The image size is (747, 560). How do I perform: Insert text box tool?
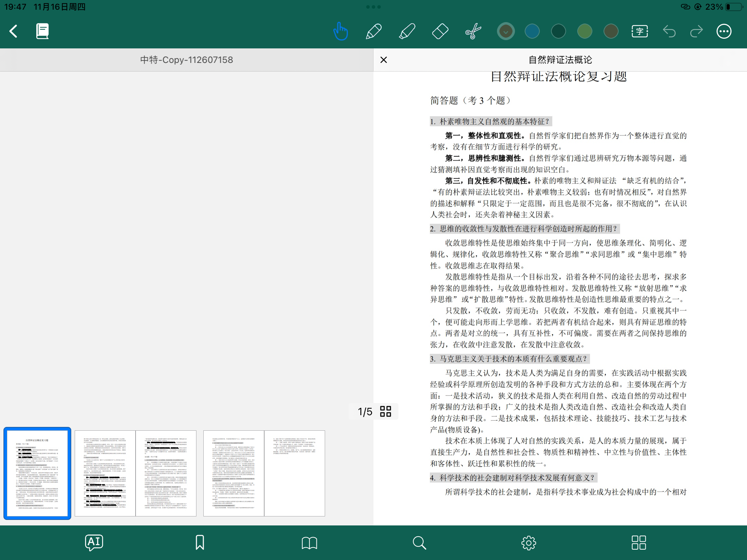pos(639,31)
